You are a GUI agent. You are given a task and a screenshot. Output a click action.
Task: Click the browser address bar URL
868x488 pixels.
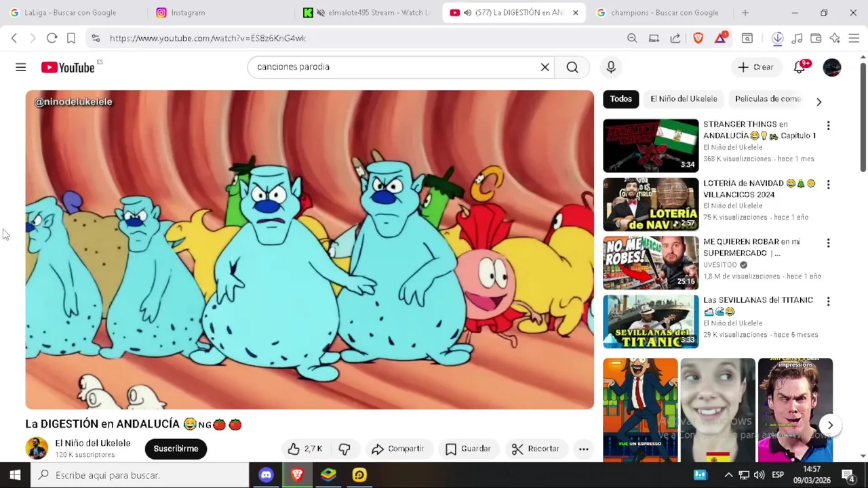coord(208,38)
